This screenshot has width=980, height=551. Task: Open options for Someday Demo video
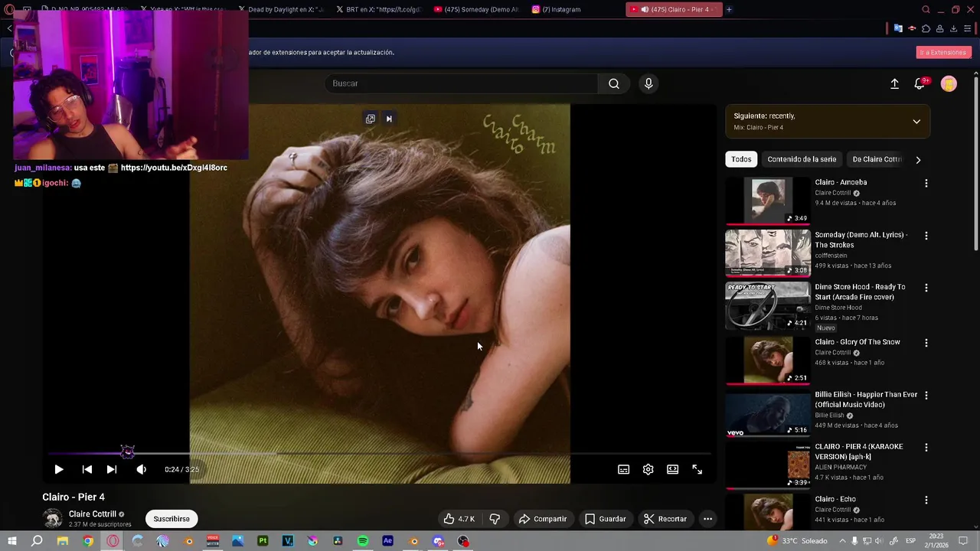[926, 236]
